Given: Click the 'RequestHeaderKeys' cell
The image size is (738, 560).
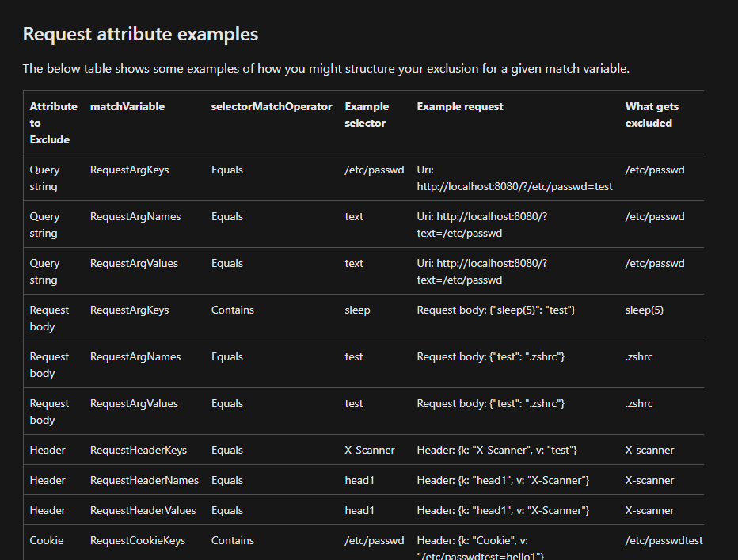Looking at the screenshot, I should pos(139,450).
